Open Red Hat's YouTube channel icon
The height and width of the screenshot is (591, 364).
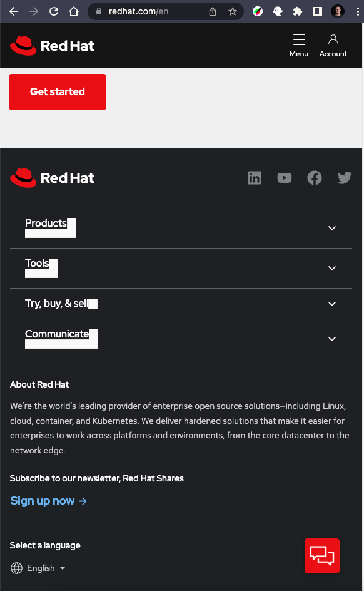point(285,178)
